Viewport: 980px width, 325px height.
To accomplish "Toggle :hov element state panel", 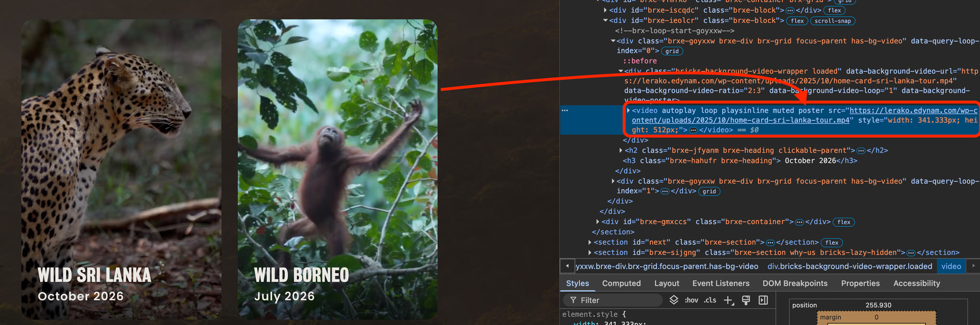I will coord(691,300).
